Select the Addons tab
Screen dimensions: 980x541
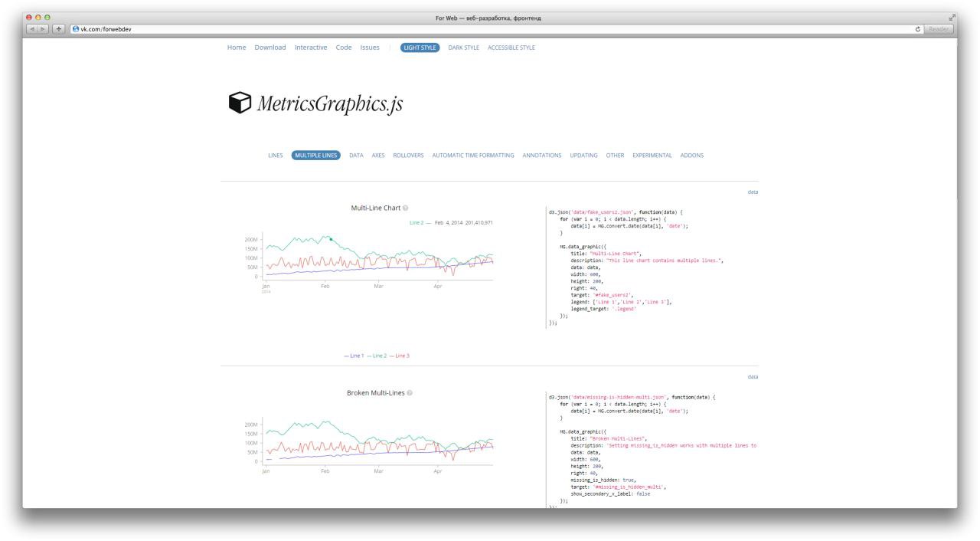point(692,156)
